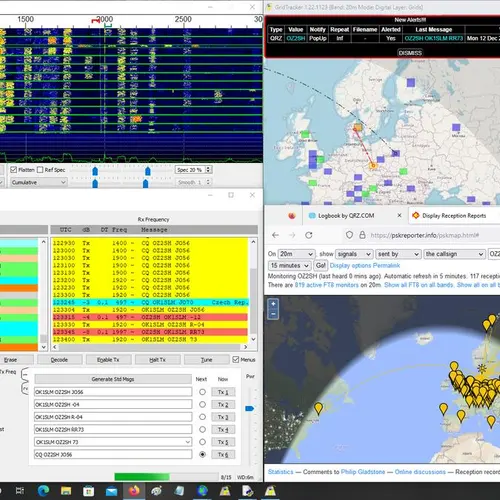Image resolution: width=500 pixels, height=500 pixels.
Task: Click the orange station marker in Denmark
Action: pyautogui.click(x=358, y=127)
